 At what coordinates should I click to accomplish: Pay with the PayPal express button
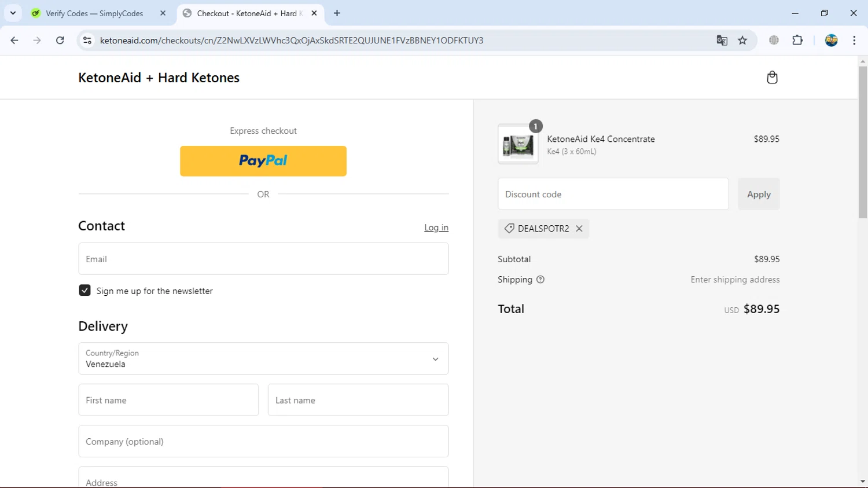(263, 161)
